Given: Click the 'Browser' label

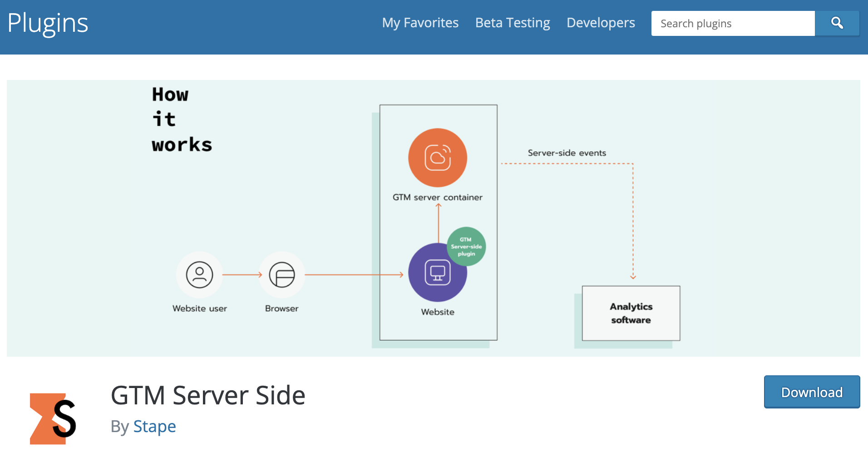Looking at the screenshot, I should 282,309.
